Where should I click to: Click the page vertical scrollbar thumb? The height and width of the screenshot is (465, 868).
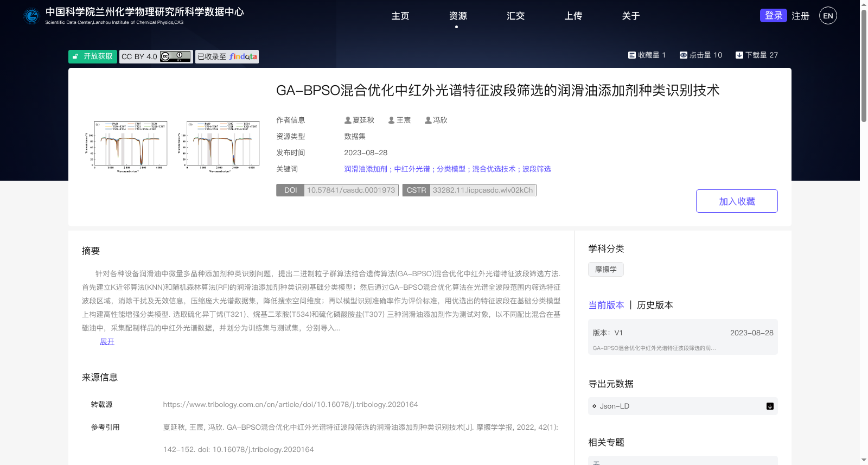(864, 65)
